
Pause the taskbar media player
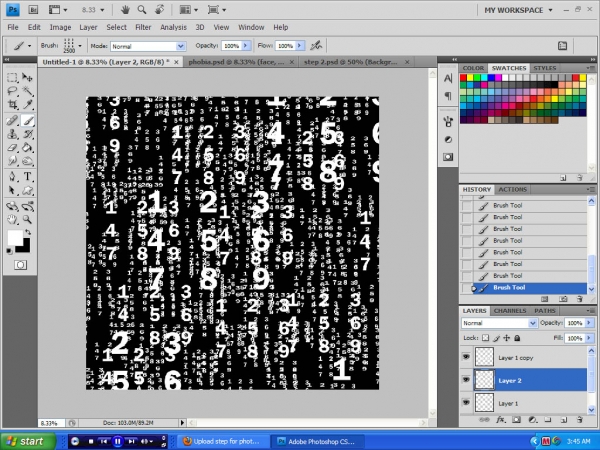117,442
